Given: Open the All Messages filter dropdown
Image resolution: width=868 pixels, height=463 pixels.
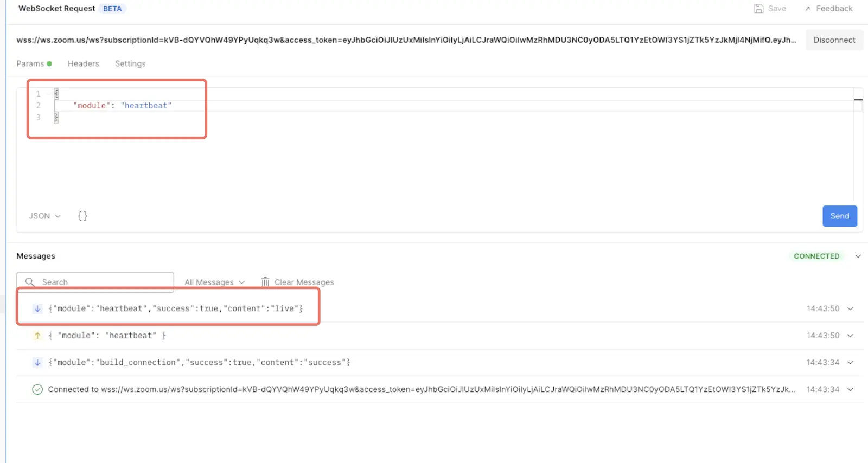Looking at the screenshot, I should point(214,282).
